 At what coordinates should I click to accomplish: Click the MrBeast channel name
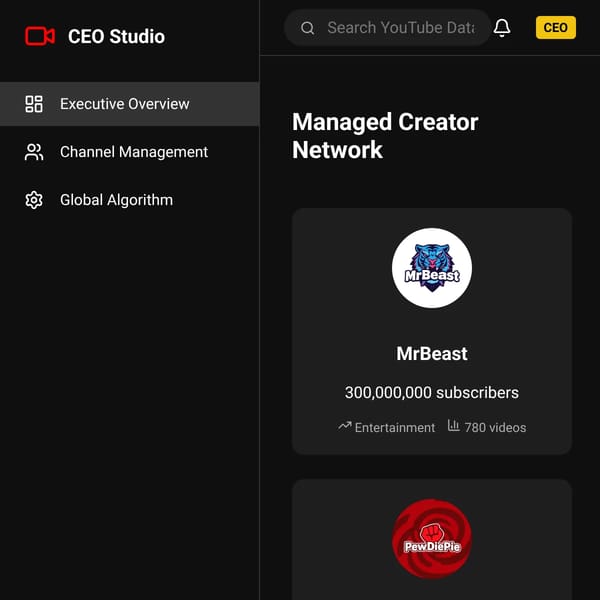point(432,354)
